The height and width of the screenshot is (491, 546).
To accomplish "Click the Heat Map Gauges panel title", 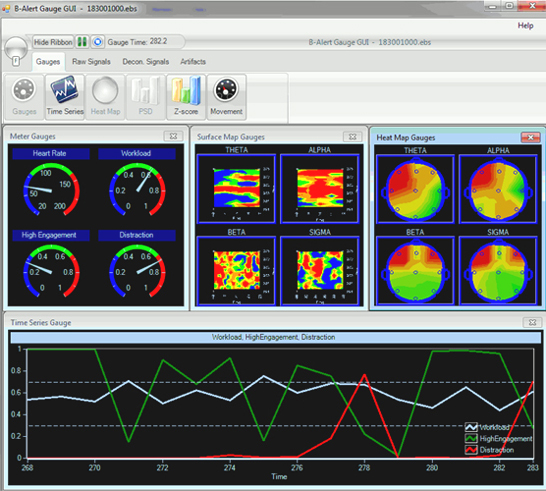I will (x=406, y=138).
